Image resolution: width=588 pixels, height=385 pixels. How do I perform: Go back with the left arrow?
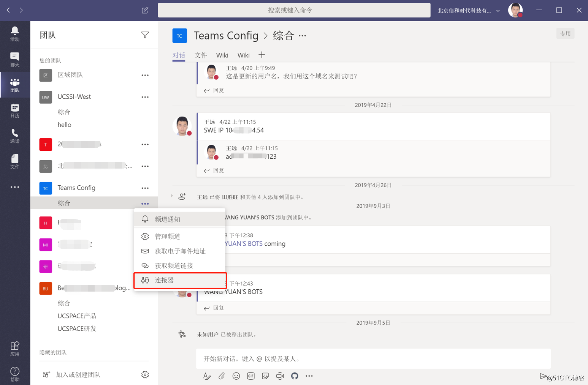(x=8, y=10)
